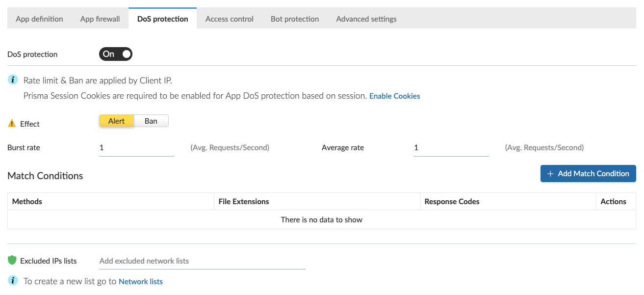Image resolution: width=644 pixels, height=295 pixels.
Task: Focus the Average rate input field
Action: click(x=451, y=148)
